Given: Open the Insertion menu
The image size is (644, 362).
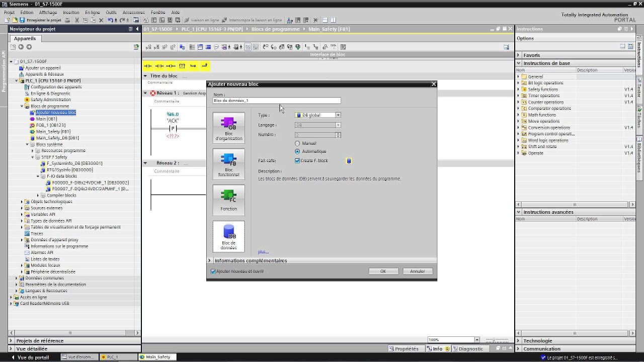Looking at the screenshot, I should pyautogui.click(x=71, y=13).
